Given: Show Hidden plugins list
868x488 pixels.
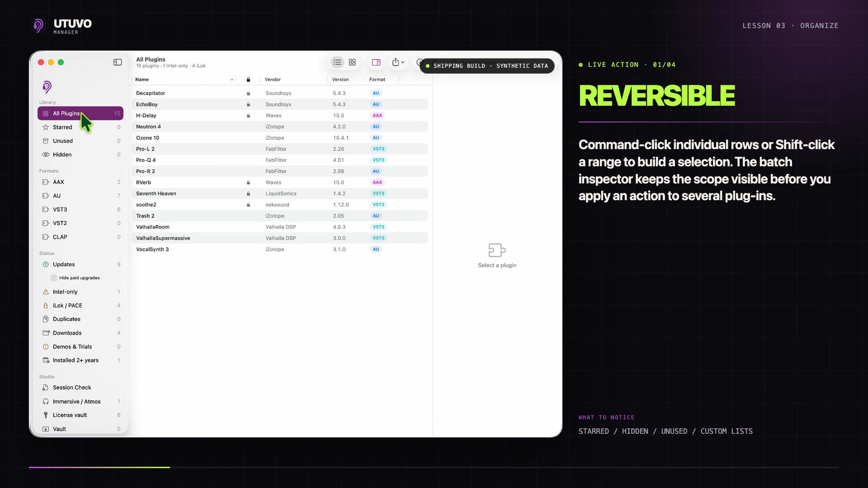Looking at the screenshot, I should [80, 155].
